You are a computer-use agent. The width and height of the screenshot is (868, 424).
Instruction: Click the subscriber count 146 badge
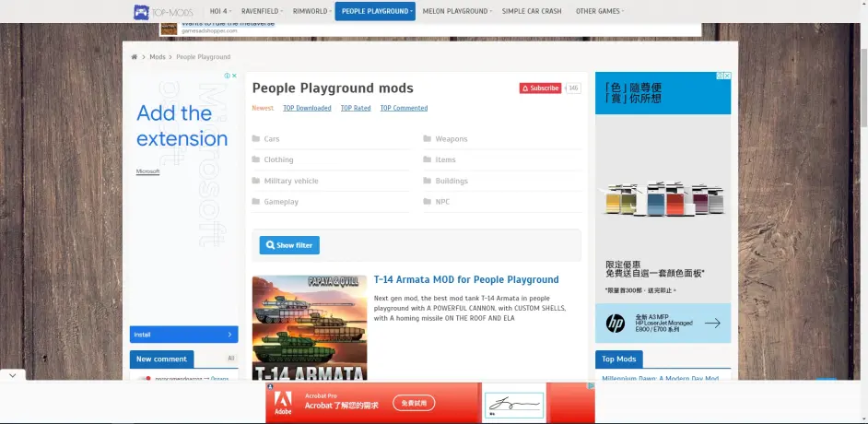[x=573, y=88]
